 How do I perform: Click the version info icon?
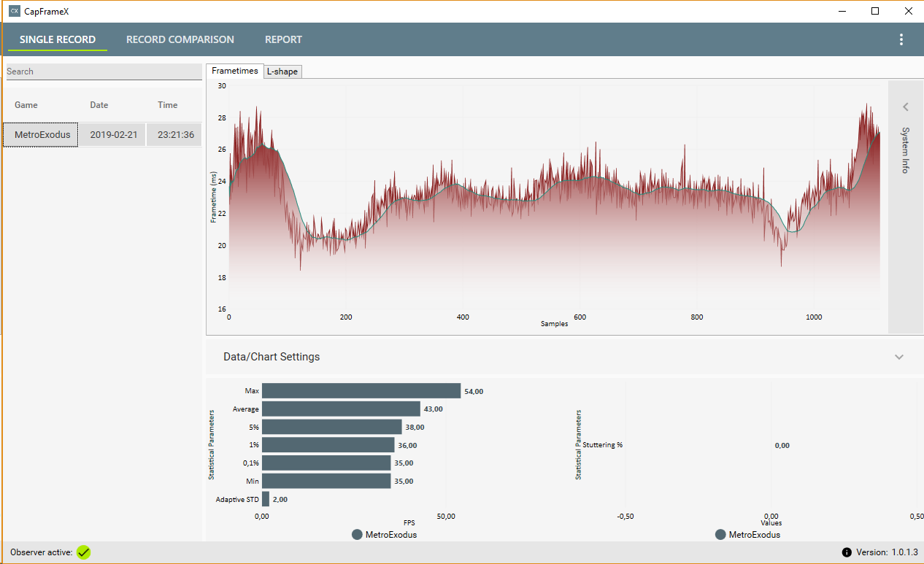847,552
